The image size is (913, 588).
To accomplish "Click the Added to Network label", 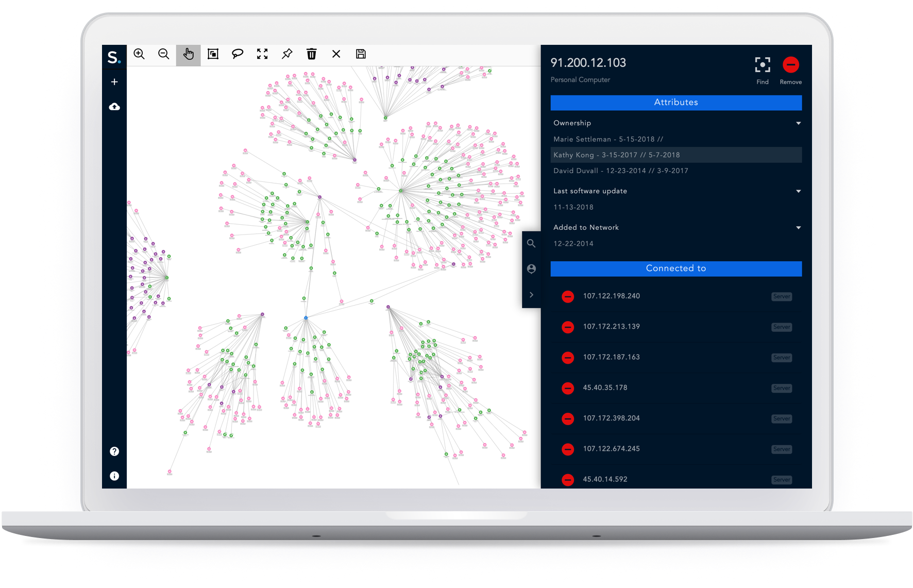I will pyautogui.click(x=586, y=228).
